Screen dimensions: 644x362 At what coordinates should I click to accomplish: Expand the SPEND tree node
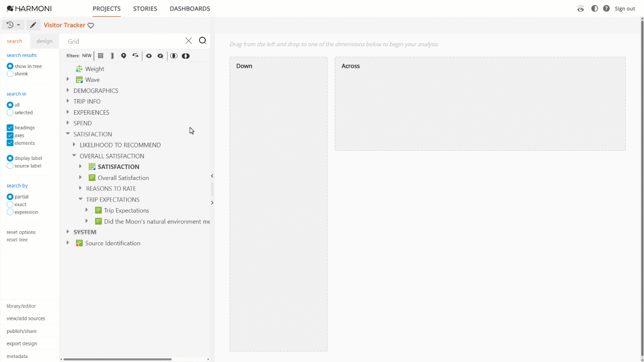point(68,123)
